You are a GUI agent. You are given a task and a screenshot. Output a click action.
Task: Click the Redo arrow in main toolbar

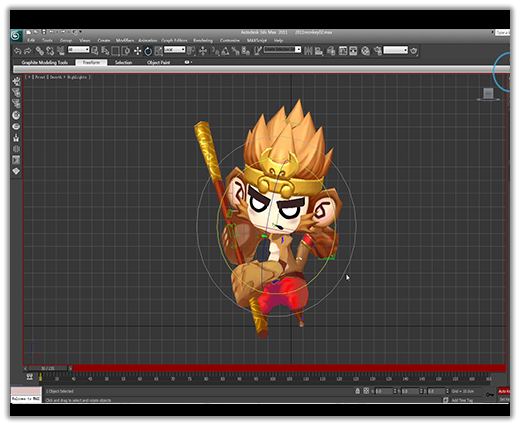click(28, 51)
